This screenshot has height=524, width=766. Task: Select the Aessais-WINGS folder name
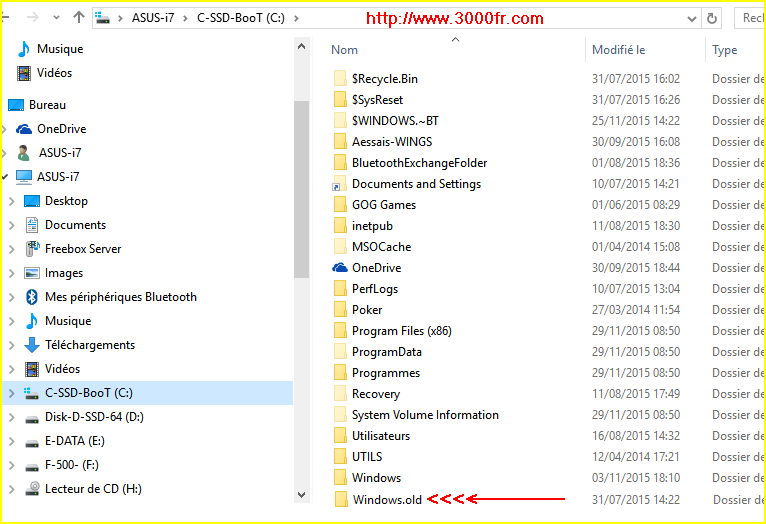pyautogui.click(x=392, y=142)
